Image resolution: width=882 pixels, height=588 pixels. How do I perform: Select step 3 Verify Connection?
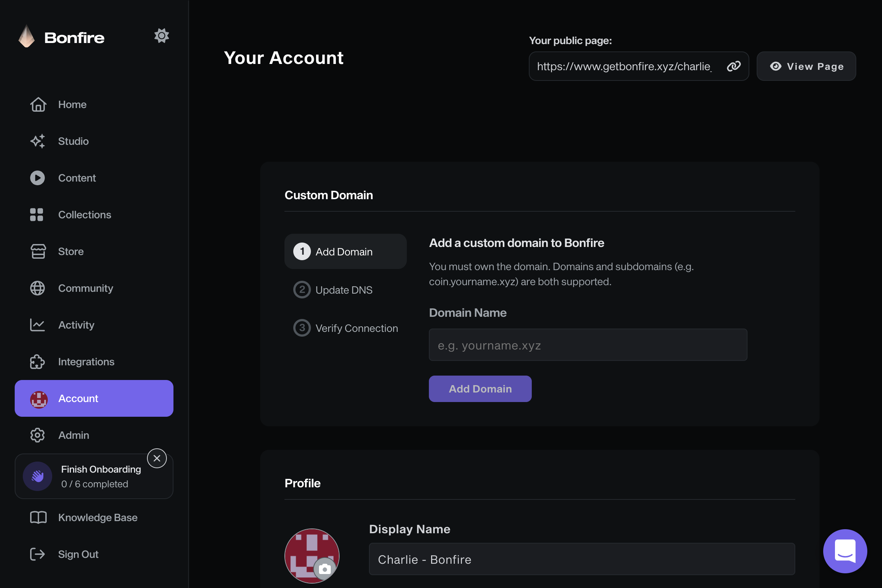[x=345, y=328]
